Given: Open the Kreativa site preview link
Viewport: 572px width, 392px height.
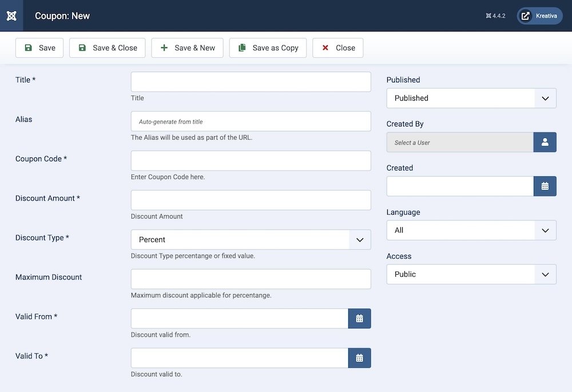Looking at the screenshot, I should (539, 16).
